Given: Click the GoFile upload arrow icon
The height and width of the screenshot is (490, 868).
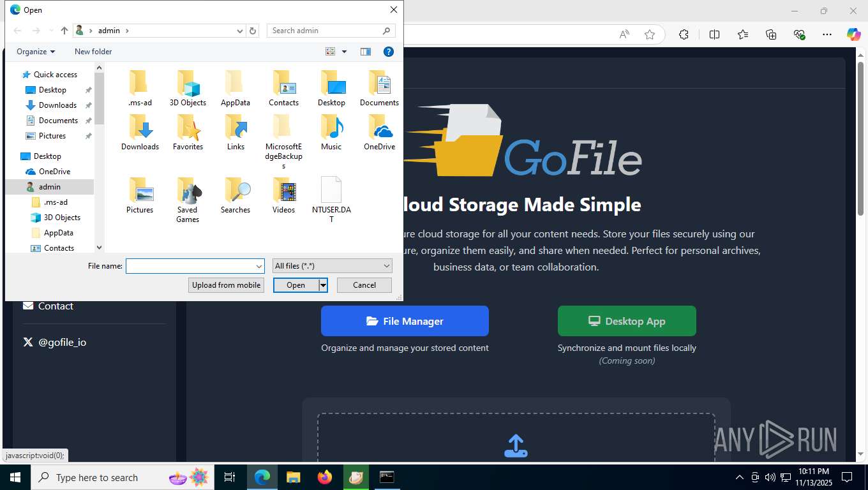Looking at the screenshot, I should tap(516, 446).
